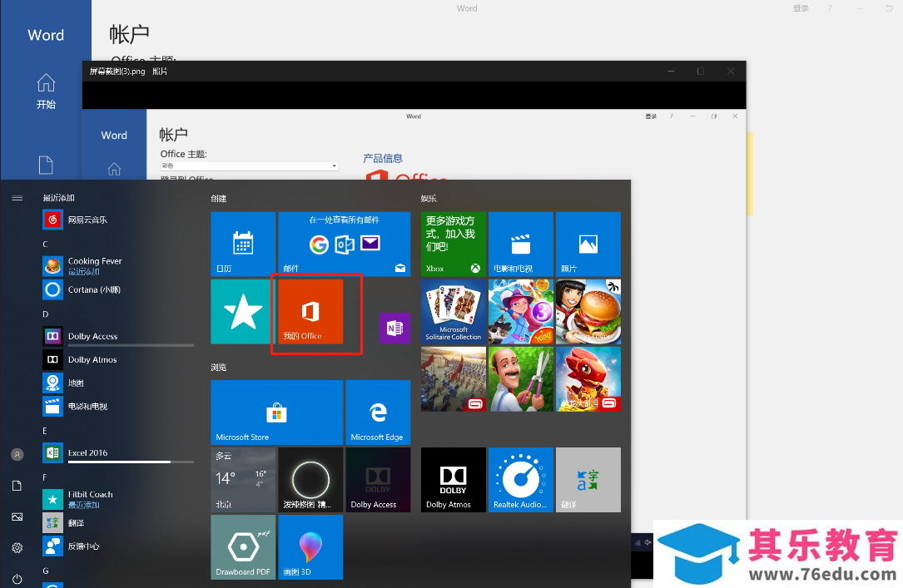Open 地图 from the app list
The width and height of the screenshot is (903, 588).
click(118, 383)
